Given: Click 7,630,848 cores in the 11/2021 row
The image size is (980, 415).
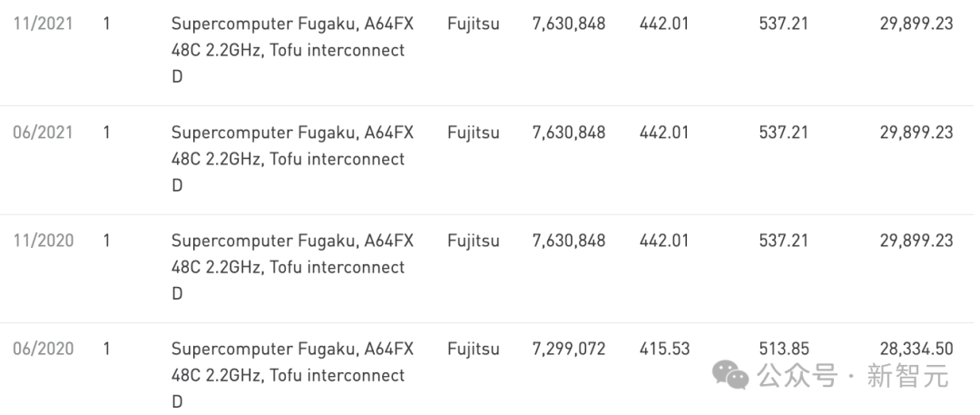Looking at the screenshot, I should pyautogui.click(x=569, y=25).
